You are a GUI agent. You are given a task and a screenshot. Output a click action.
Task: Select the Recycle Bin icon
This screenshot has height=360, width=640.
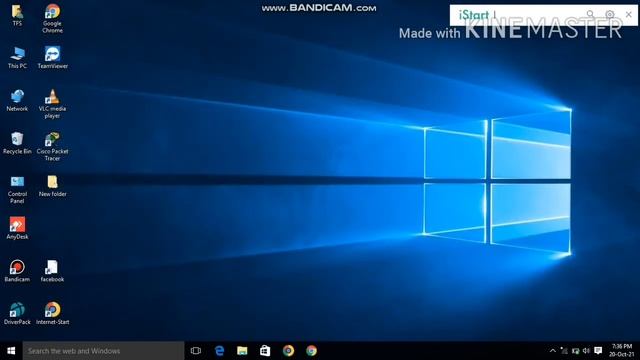[17, 143]
